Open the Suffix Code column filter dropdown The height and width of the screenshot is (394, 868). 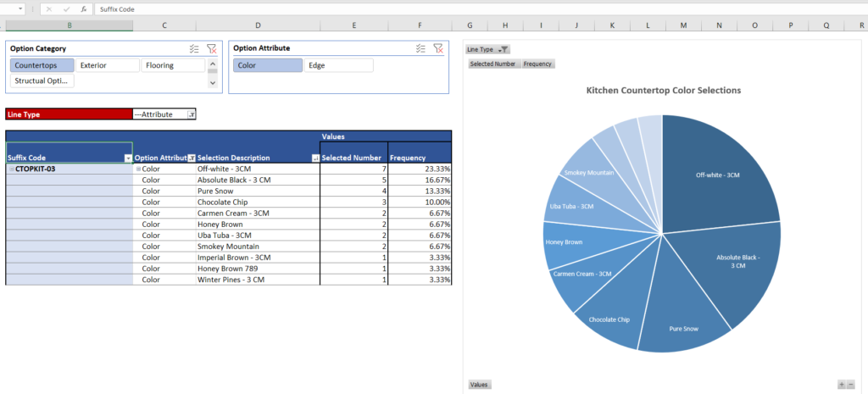click(128, 158)
